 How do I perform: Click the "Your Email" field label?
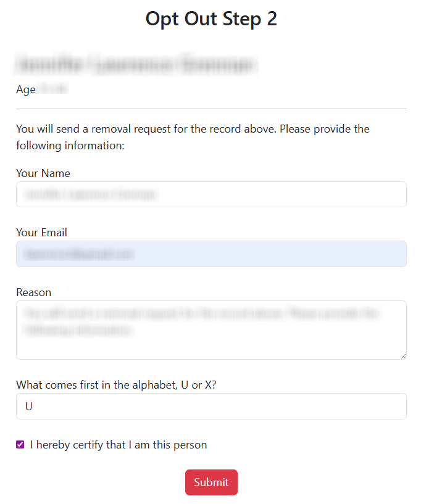click(x=41, y=233)
